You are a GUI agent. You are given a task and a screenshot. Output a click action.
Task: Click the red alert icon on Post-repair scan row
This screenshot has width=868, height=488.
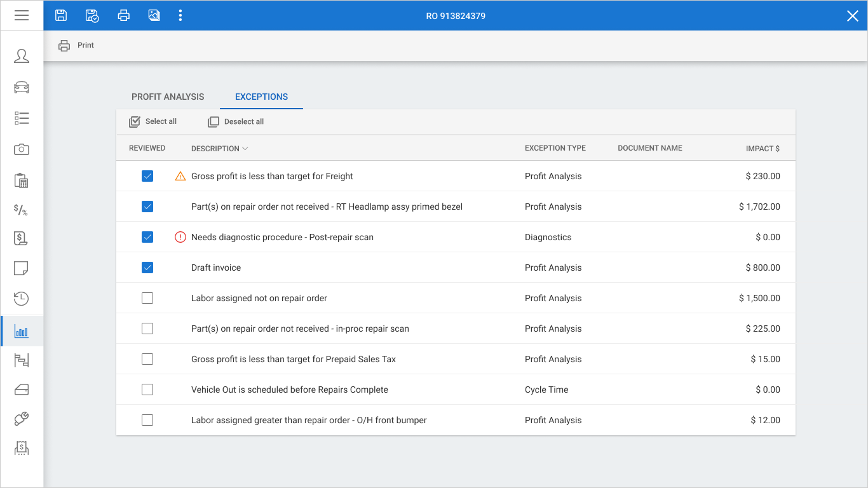(180, 237)
